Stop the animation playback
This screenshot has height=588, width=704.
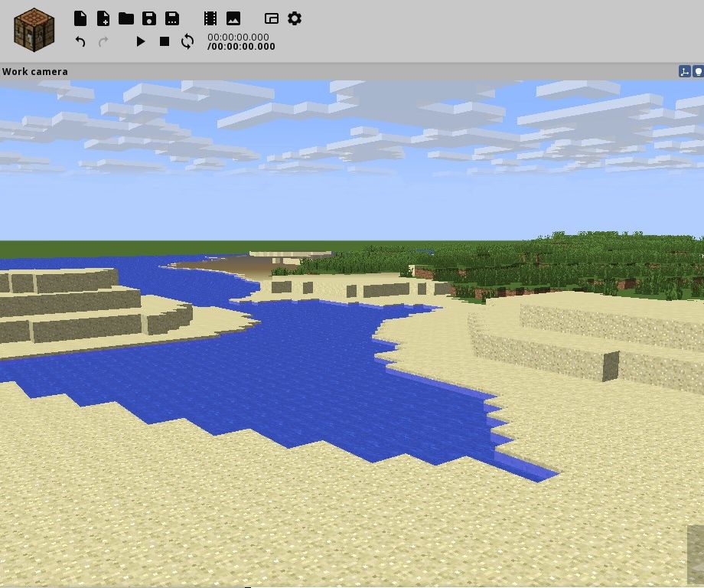click(164, 41)
